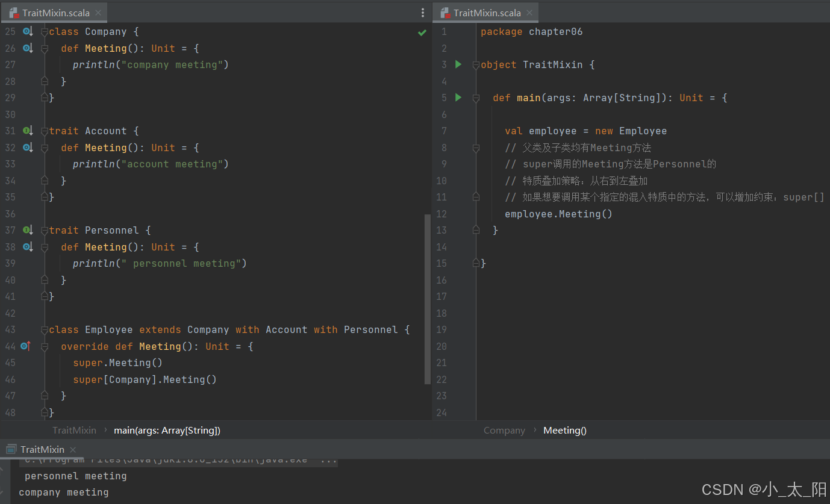830x504 pixels.
Task: Click the implemented trait icon on line 37
Action: [x=27, y=230]
